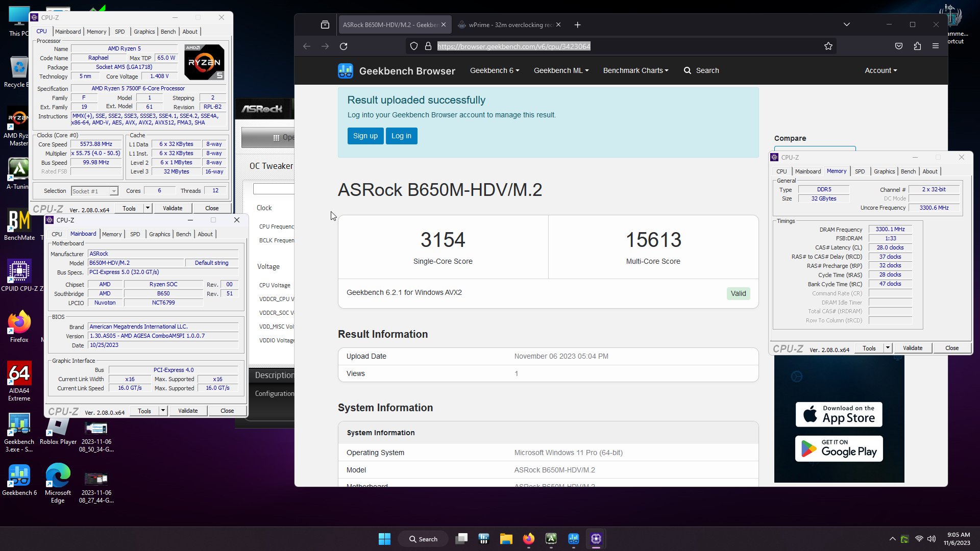Image resolution: width=980 pixels, height=551 pixels.
Task: Open Download on the App Store badge
Action: click(839, 414)
